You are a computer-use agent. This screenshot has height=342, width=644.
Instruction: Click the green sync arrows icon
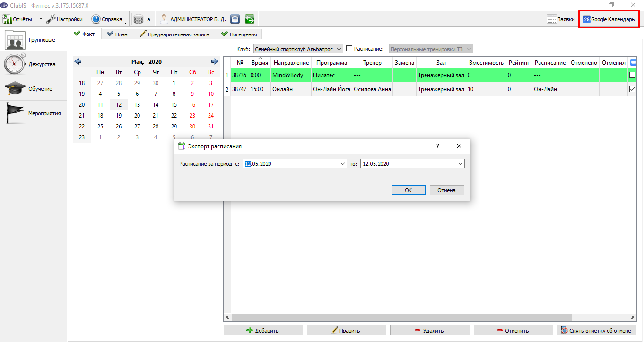tap(250, 19)
